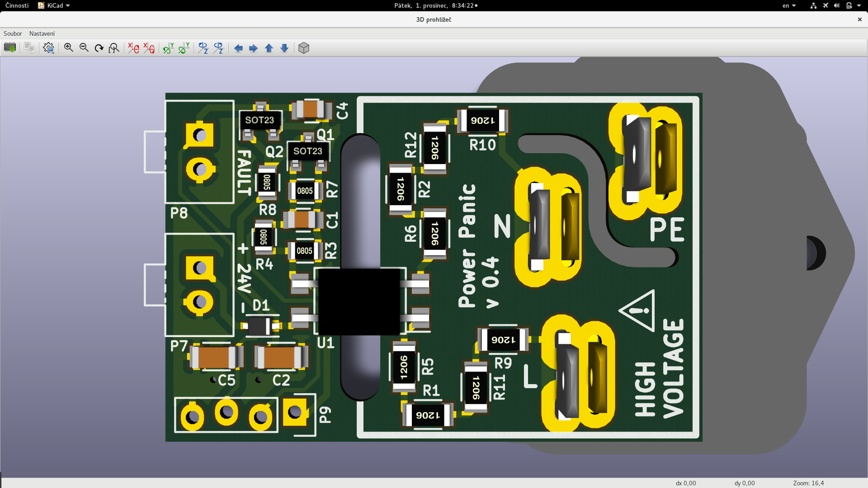The width and height of the screenshot is (868, 488).
Task: Rotate Z counterclockwise blue icon
Action: click(218, 48)
